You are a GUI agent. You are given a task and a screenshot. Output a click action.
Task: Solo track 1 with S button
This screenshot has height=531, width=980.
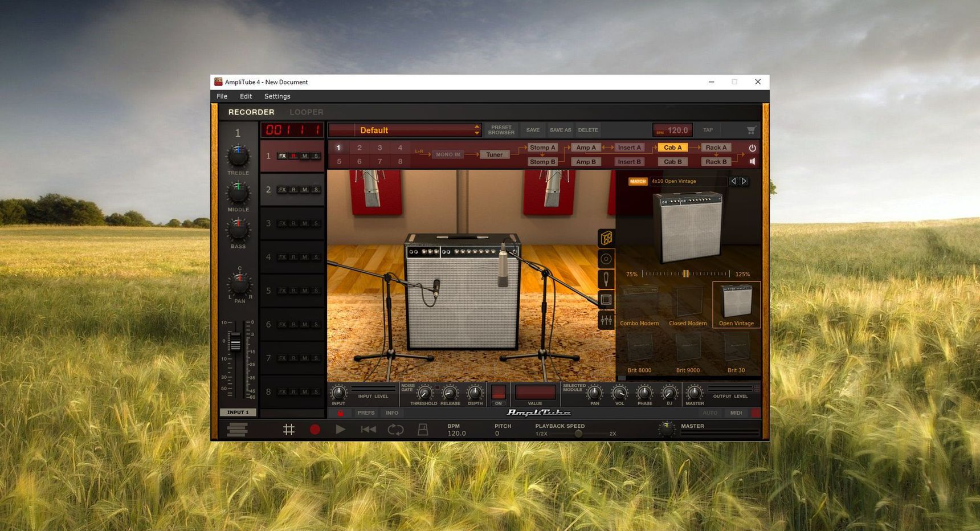316,156
